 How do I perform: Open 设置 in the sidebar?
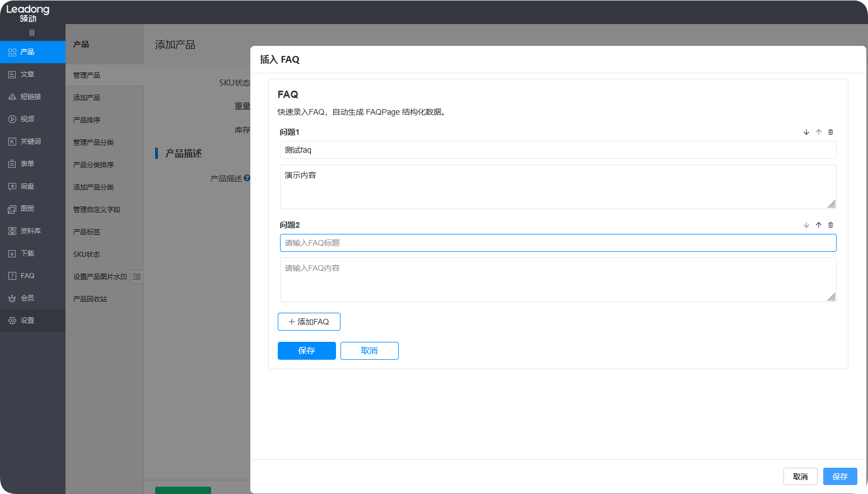click(x=32, y=321)
